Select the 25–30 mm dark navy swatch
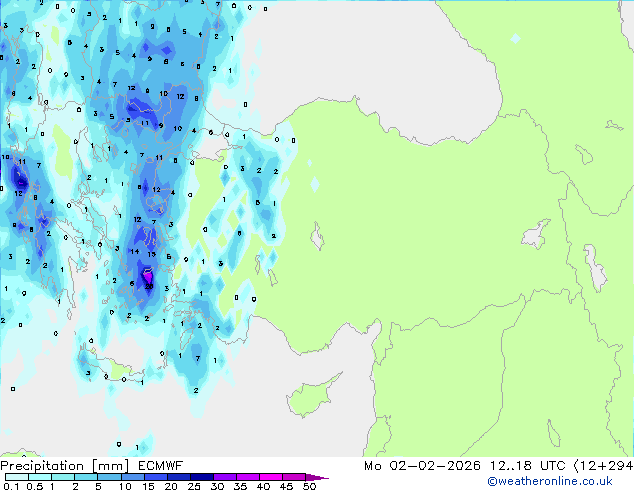The image size is (634, 490). [x=202, y=477]
